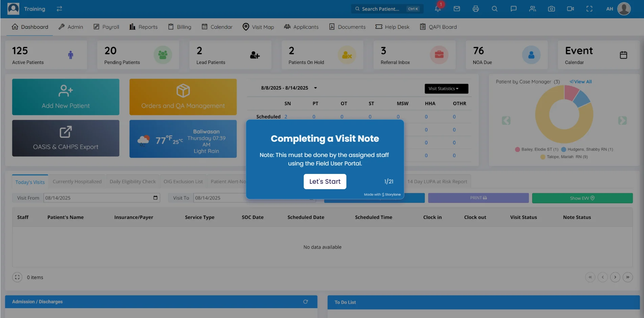Expand the date range 8/8/2025 - 8/14/2025 dropdown
Screen dimensions: 644x318
[x=315, y=88]
